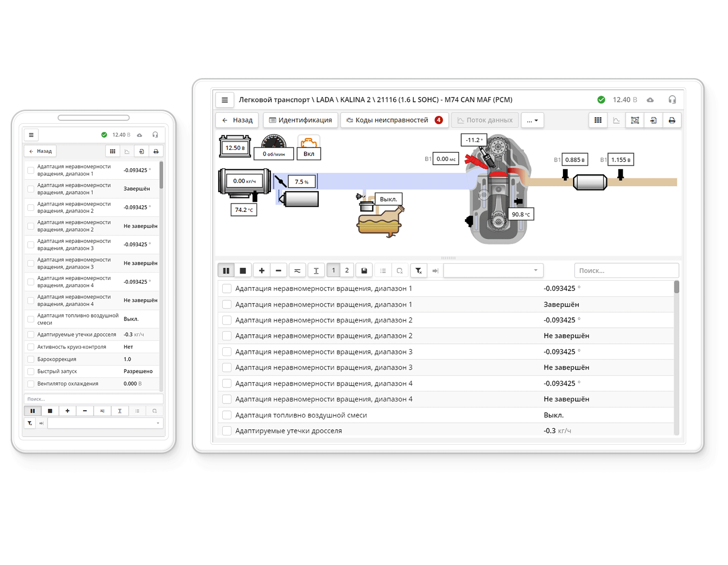Open the 'Идентификация' tab
728x565 pixels.
300,120
